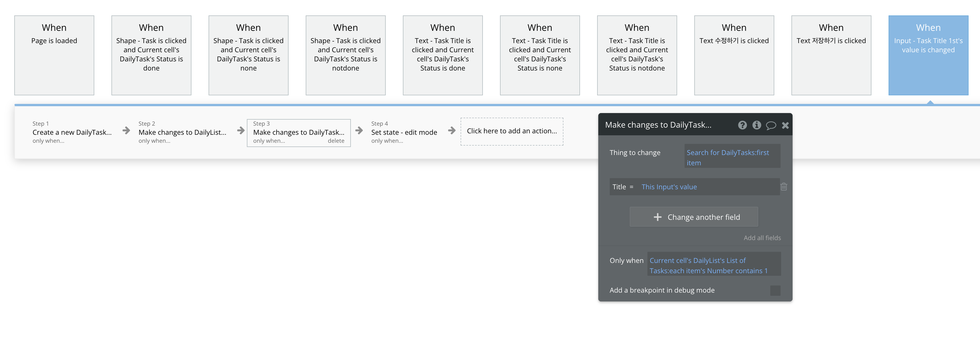Select the Text 저장하기 is clicked event
Viewport: 980px width, 350px height.
pos(831,55)
